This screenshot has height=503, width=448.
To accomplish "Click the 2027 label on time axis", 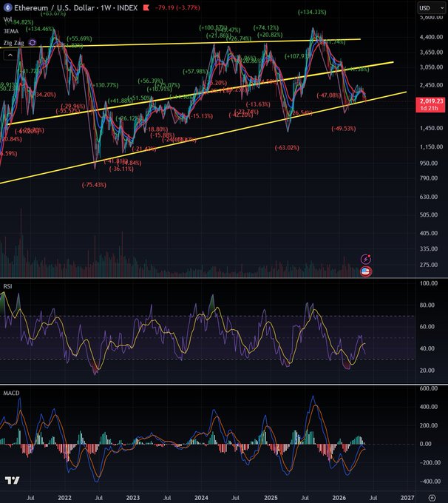I will coord(407,498).
